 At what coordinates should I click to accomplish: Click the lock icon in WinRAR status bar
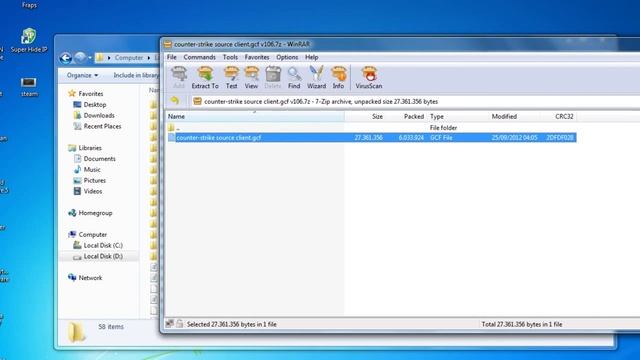[x=180, y=324]
